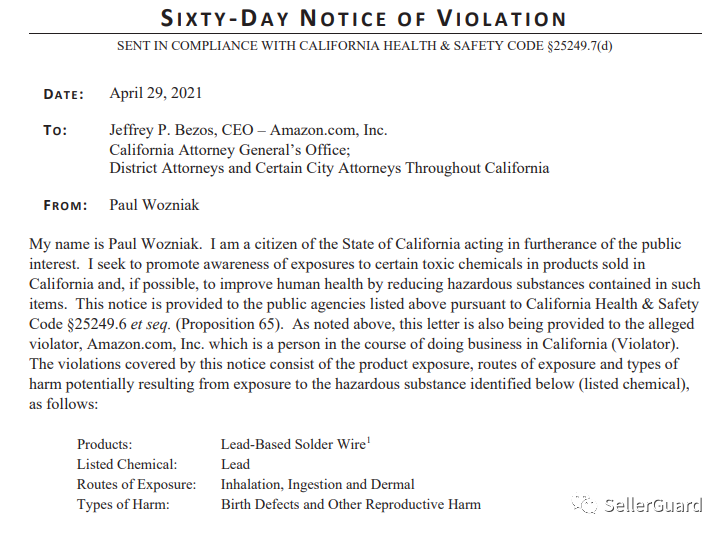Viewport: 726px width, 535px height.
Task: Click the text Proposition 65
Action: 228,324
